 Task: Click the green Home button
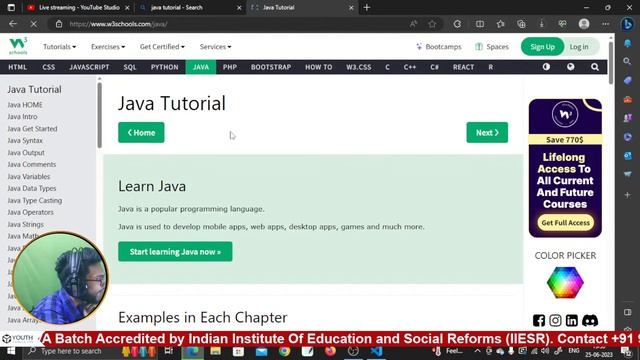click(x=141, y=132)
